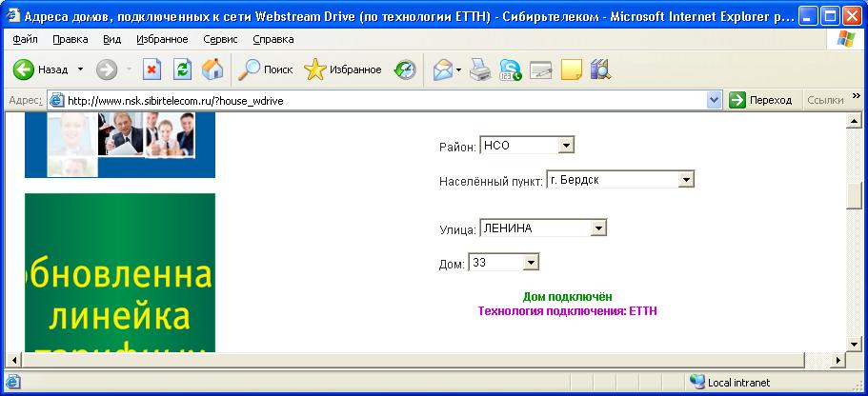868x396 pixels.
Task: Open Населённый пункт dropdown showing г. Бердск
Action: pyautogui.click(x=620, y=180)
